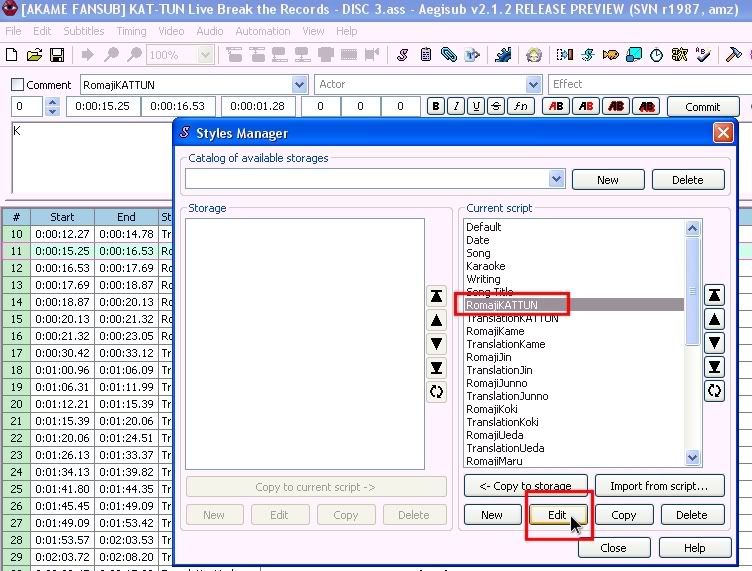
Task: Open the Automation menu
Action: (x=262, y=31)
